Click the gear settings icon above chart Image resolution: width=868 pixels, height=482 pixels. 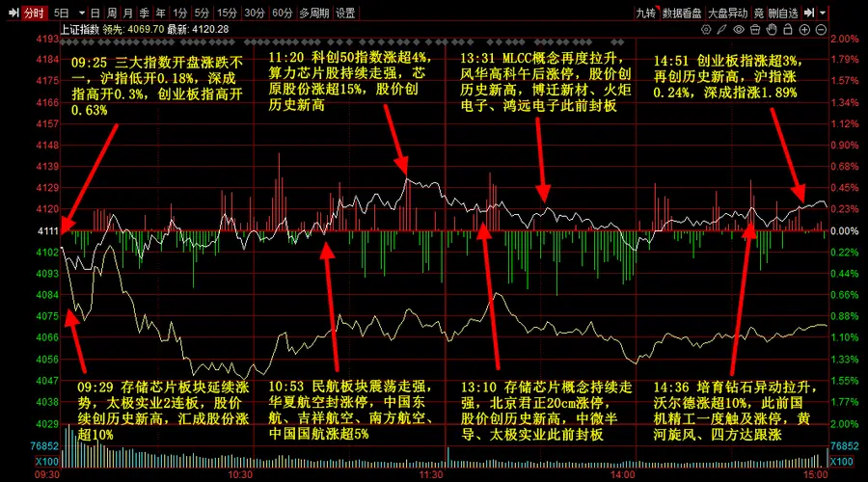click(x=706, y=29)
